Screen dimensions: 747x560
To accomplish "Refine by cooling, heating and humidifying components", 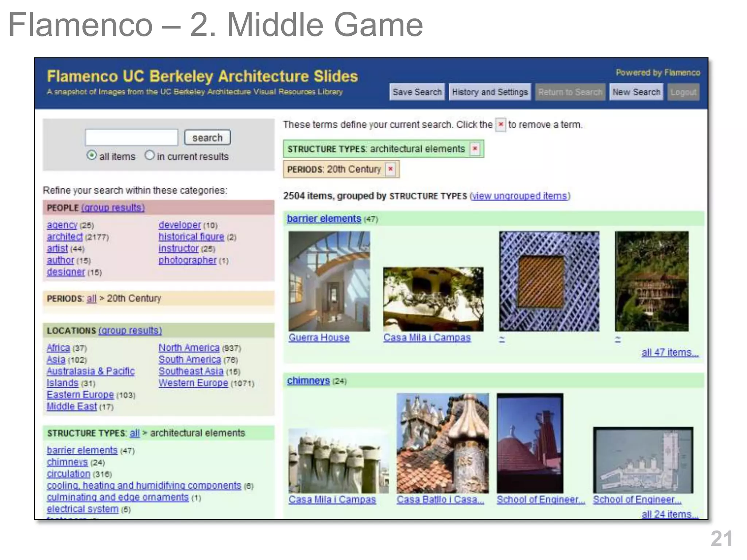I will point(144,485).
